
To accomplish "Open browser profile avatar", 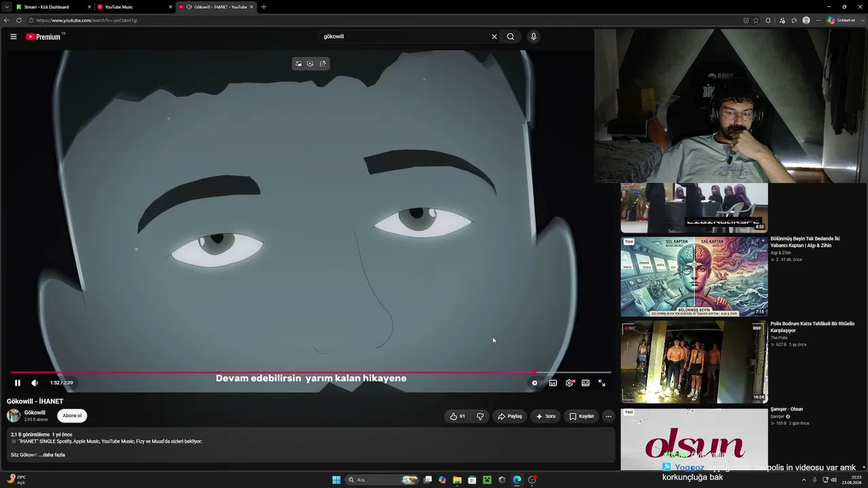I will (x=806, y=20).
